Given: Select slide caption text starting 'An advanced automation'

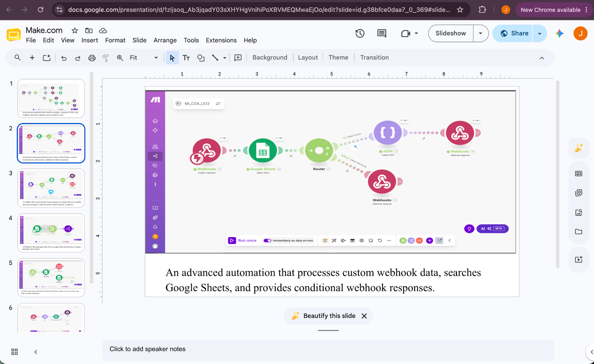Looking at the screenshot, I should [323, 280].
